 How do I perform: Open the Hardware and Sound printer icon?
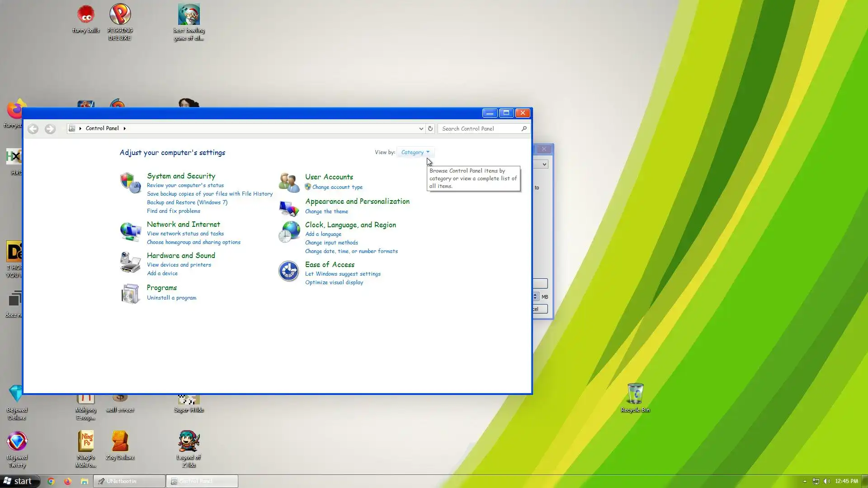[130, 263]
